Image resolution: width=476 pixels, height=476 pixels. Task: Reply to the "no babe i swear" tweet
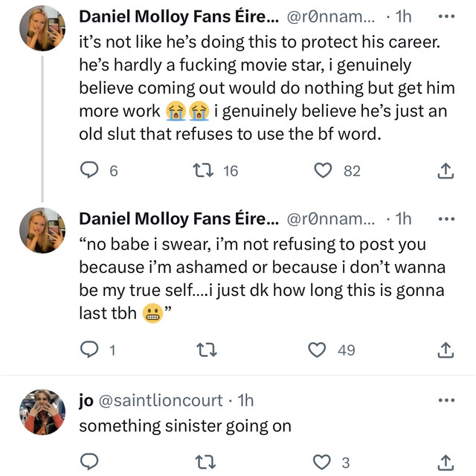[x=89, y=350]
